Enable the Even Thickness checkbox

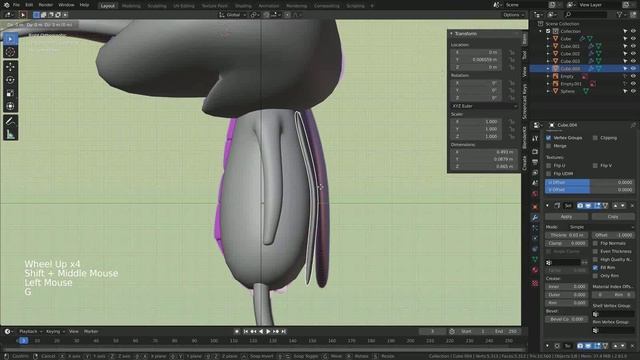point(595,251)
